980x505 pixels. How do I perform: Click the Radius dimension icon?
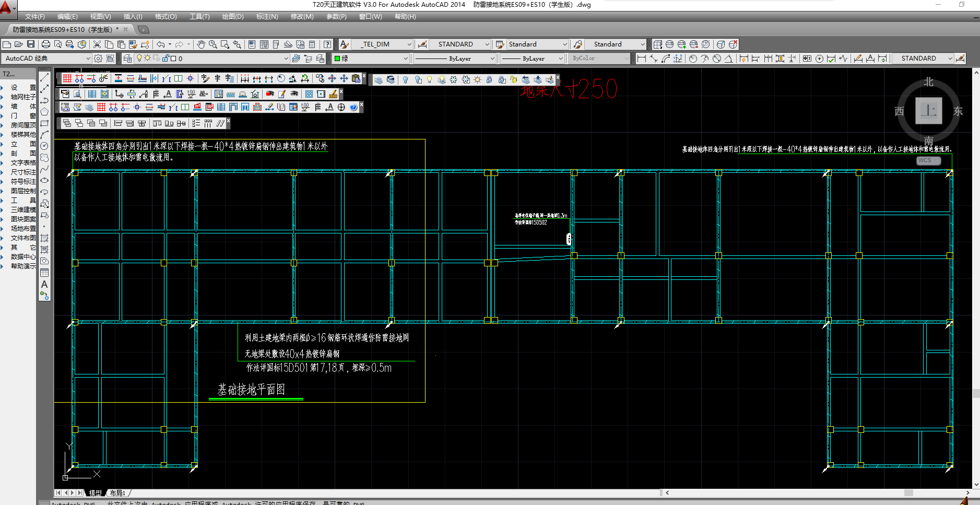tap(693, 58)
